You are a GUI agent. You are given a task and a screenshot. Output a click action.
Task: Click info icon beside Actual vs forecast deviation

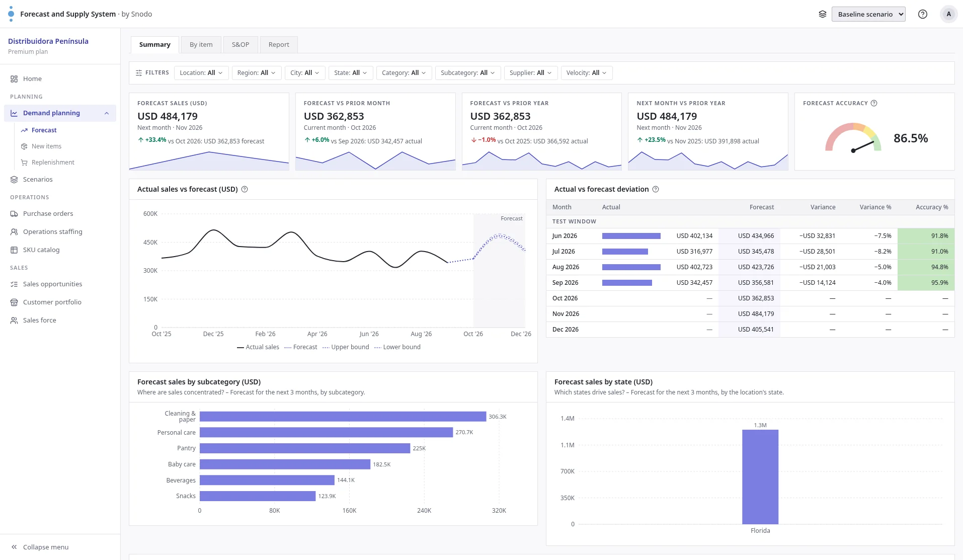[656, 189]
